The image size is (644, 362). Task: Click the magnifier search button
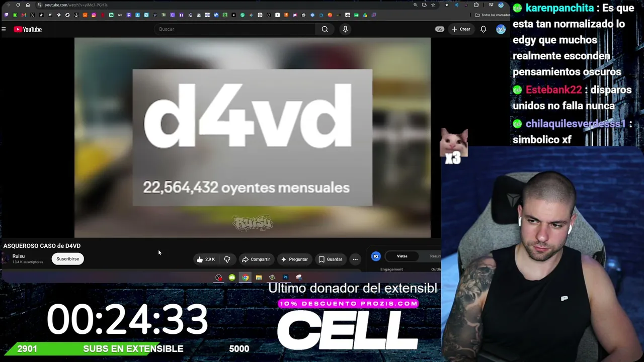325,29
